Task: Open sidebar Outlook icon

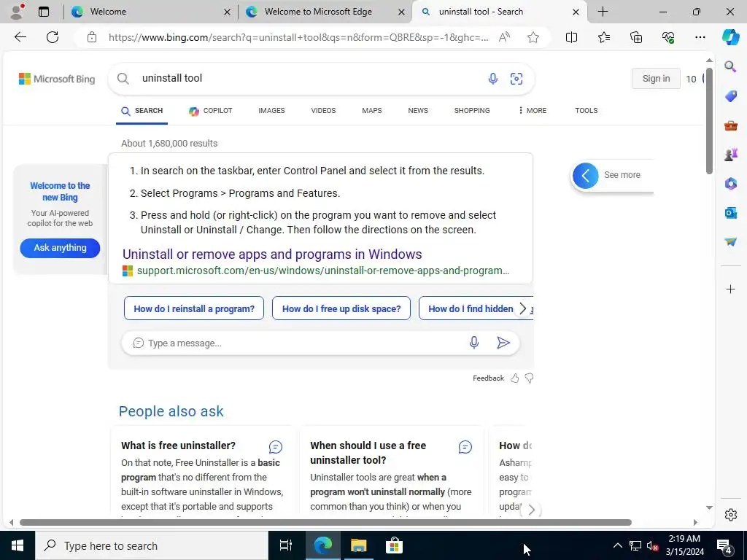Action: click(730, 212)
